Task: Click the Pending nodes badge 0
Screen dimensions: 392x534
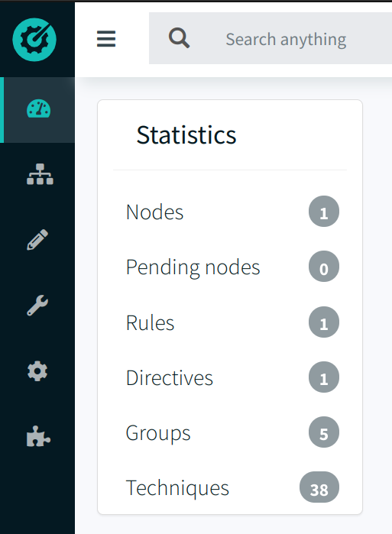Action: (x=324, y=267)
